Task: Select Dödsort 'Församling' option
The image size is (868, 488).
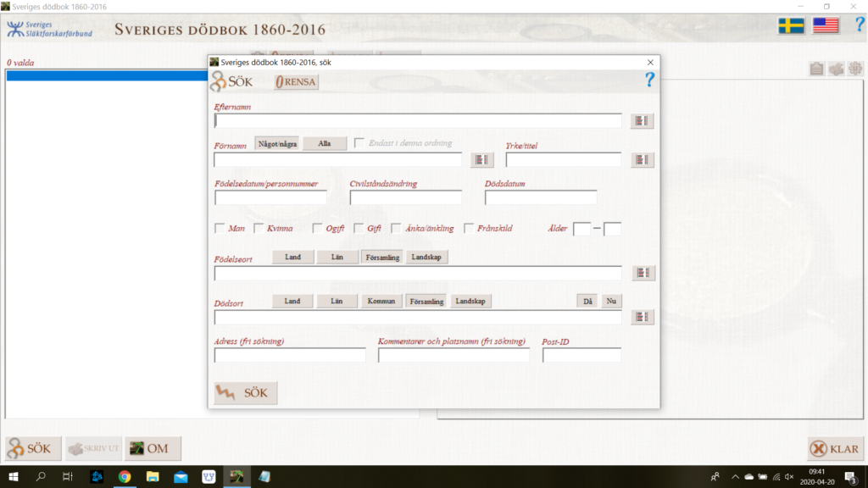Action: (426, 302)
